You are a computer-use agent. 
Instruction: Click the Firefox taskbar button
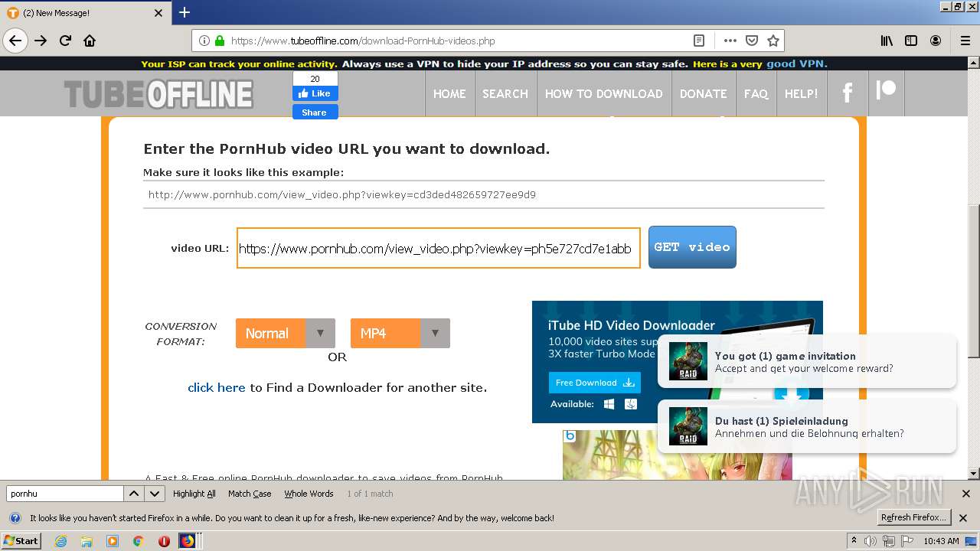click(x=188, y=541)
